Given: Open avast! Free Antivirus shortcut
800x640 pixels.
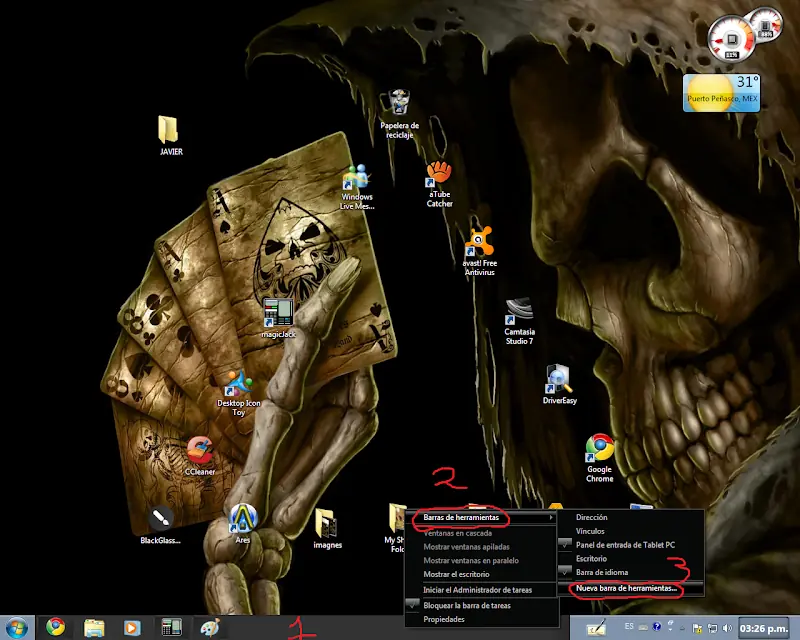Looking at the screenshot, I should [x=480, y=251].
